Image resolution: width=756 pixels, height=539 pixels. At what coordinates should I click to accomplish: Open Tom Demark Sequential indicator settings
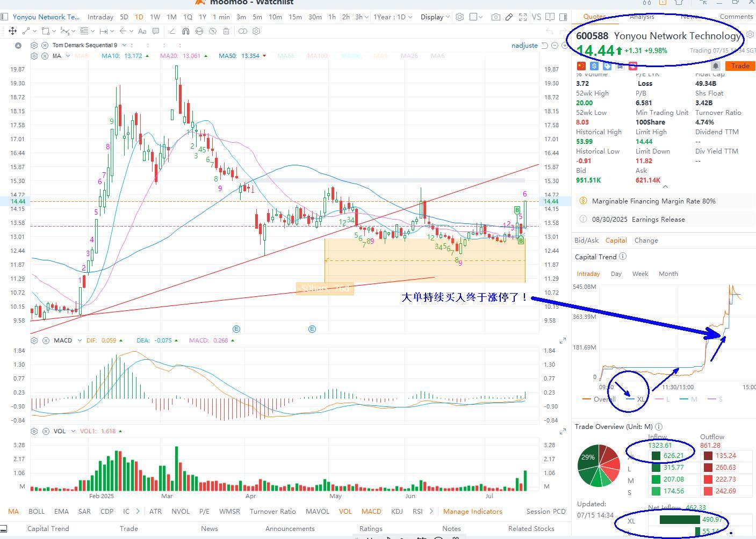tap(34, 45)
